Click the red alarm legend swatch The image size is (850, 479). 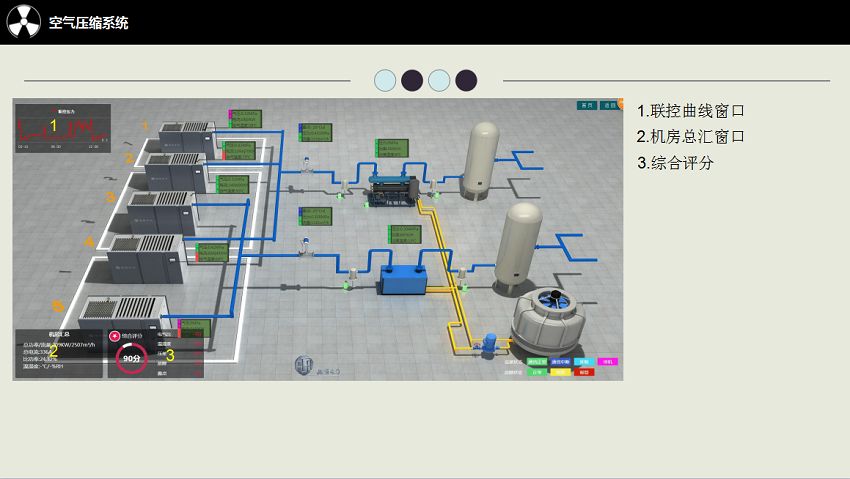pyautogui.click(x=584, y=372)
